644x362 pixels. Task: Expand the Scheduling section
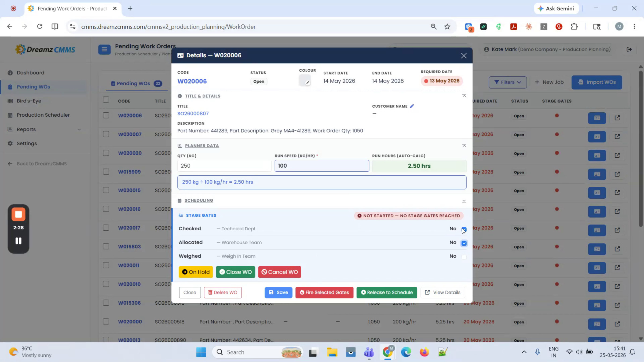click(x=464, y=201)
